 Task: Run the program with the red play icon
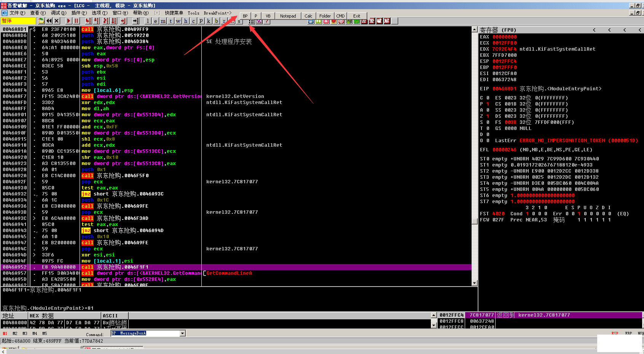point(69,21)
